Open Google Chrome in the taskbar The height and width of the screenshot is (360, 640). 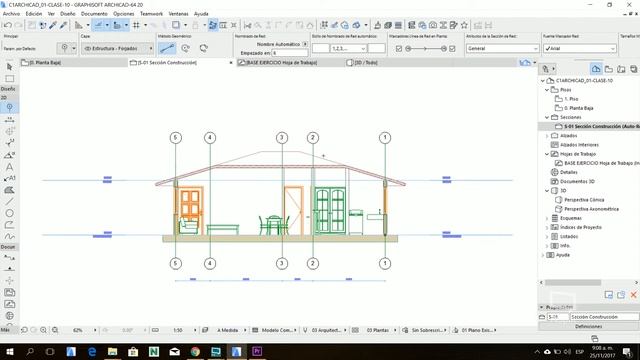[x=195, y=351]
